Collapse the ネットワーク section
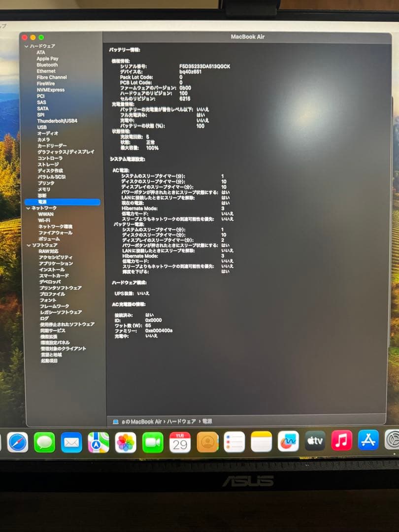Screen dimensions: 399x532 (29, 208)
